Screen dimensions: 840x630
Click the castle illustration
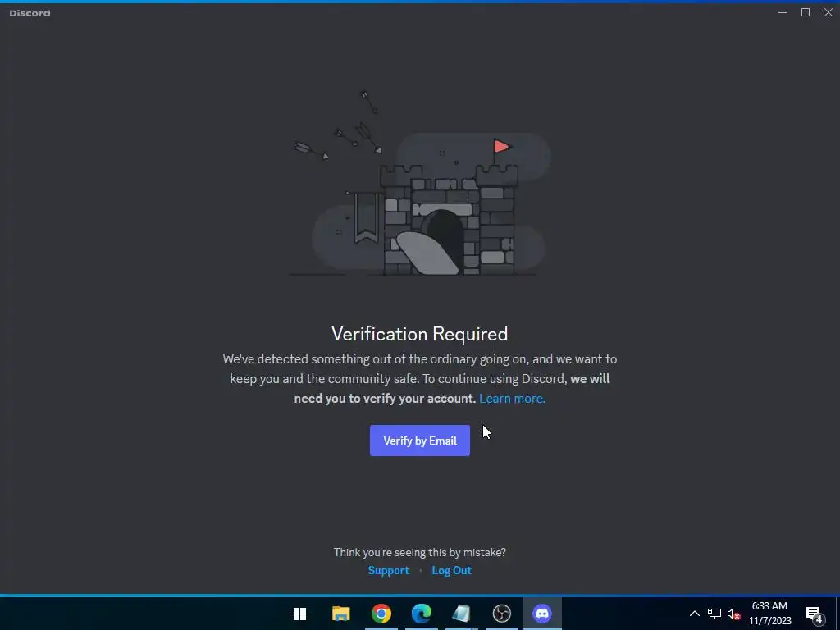(x=420, y=184)
